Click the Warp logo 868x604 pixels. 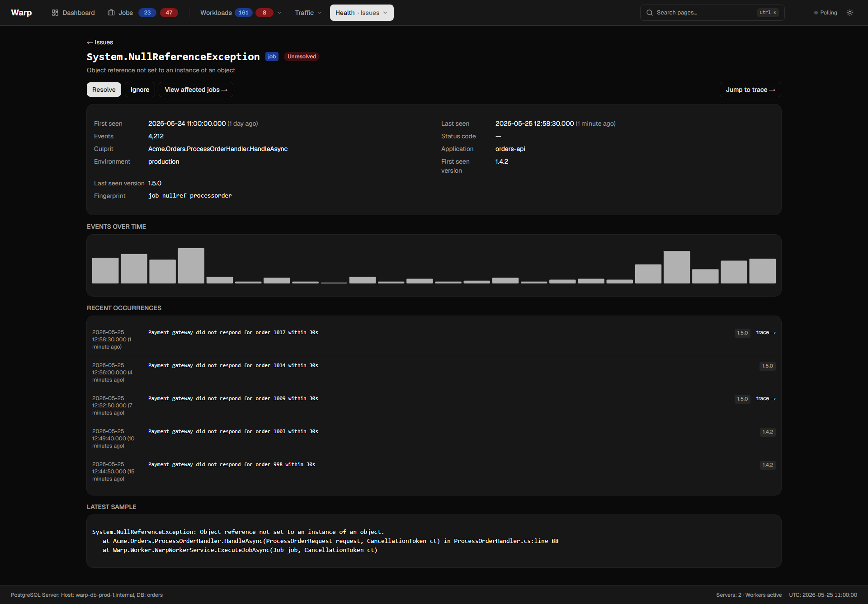click(x=21, y=13)
